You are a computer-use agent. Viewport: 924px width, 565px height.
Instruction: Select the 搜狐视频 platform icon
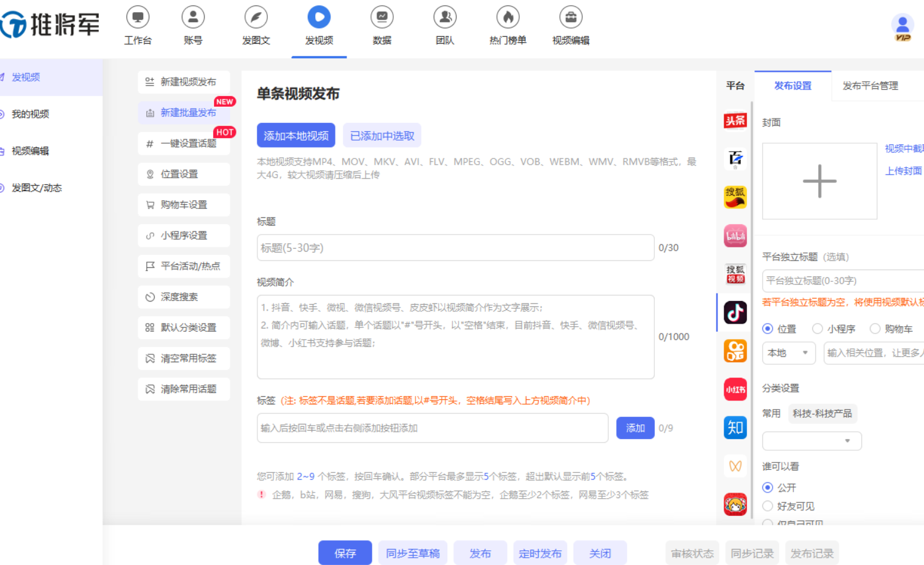click(x=735, y=274)
